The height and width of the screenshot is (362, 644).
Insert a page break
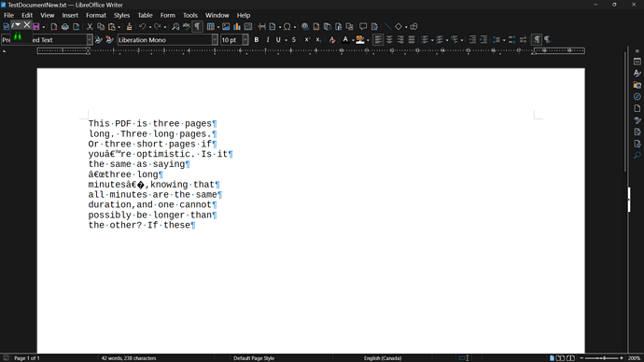(x=261, y=27)
